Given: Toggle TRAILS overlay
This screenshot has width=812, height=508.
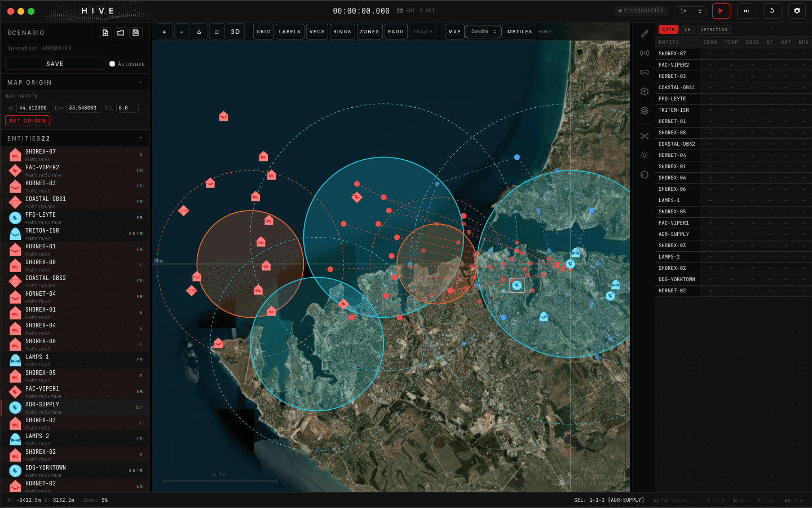Looking at the screenshot, I should click(423, 32).
